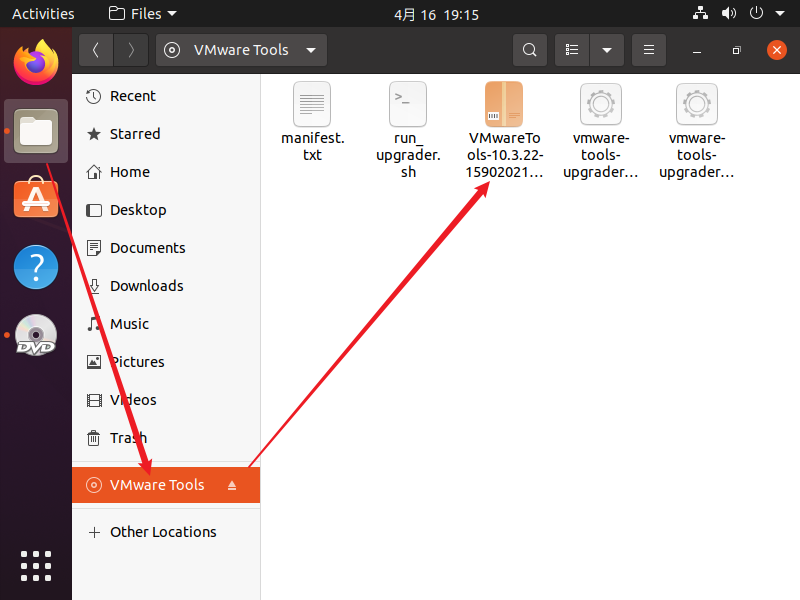Click the search magnifier button
The image size is (800, 600).
coord(530,50)
